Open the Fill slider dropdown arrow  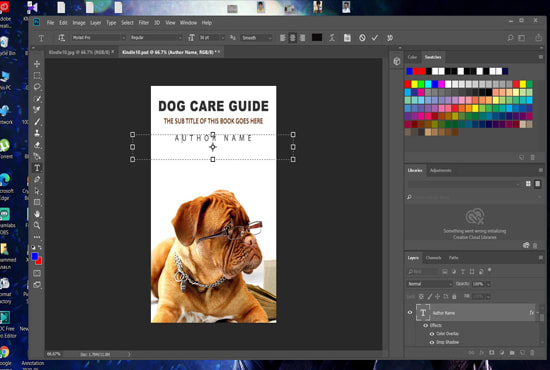tap(488, 297)
